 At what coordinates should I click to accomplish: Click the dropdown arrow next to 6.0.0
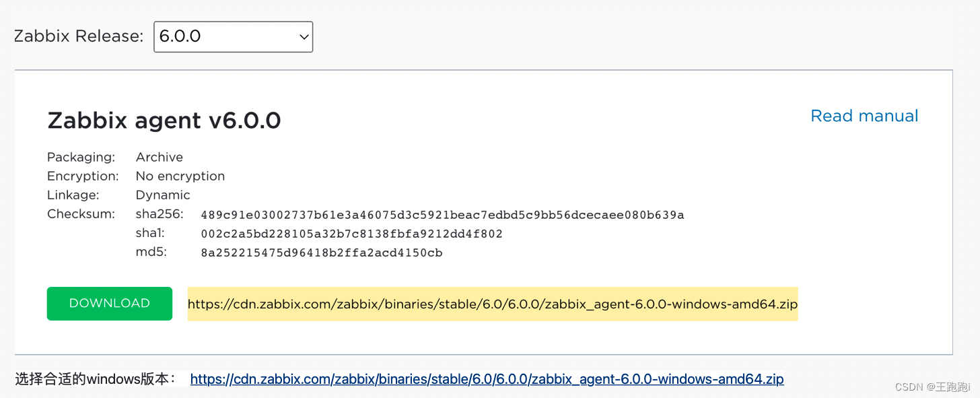click(x=302, y=36)
